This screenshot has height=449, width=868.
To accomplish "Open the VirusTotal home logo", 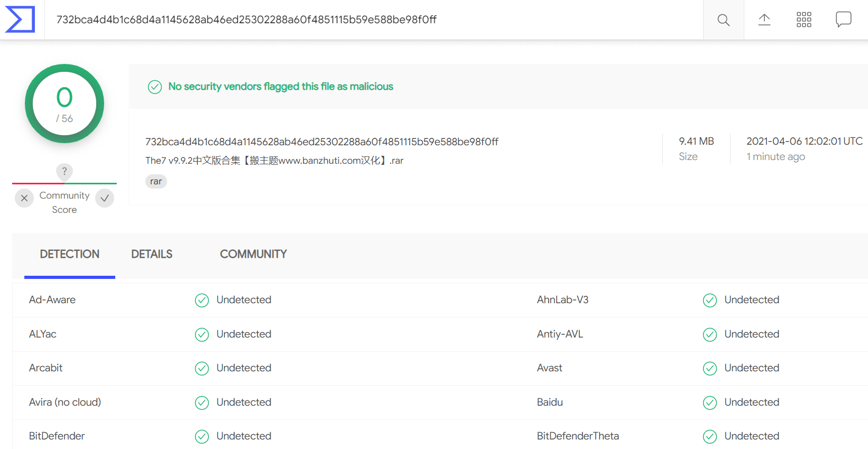I will click(x=20, y=20).
